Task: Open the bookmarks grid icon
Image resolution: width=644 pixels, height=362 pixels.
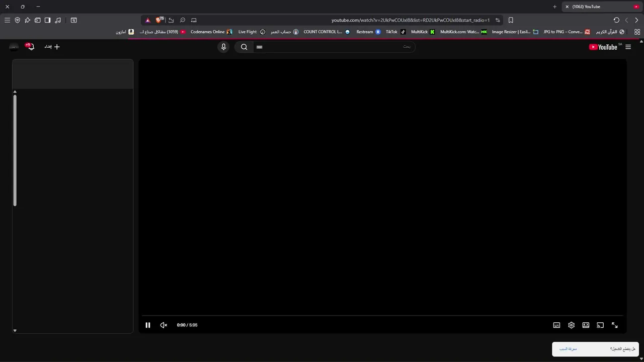Action: click(x=637, y=32)
